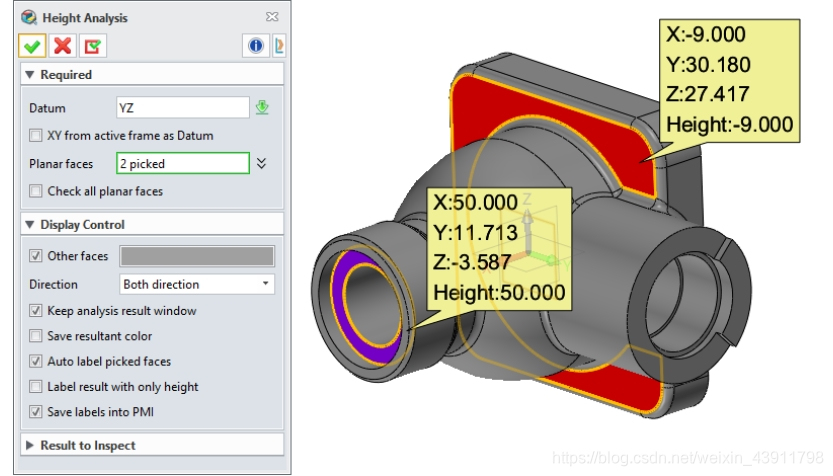
Task: Uncheck Keep analysis result window
Action: click(x=36, y=311)
